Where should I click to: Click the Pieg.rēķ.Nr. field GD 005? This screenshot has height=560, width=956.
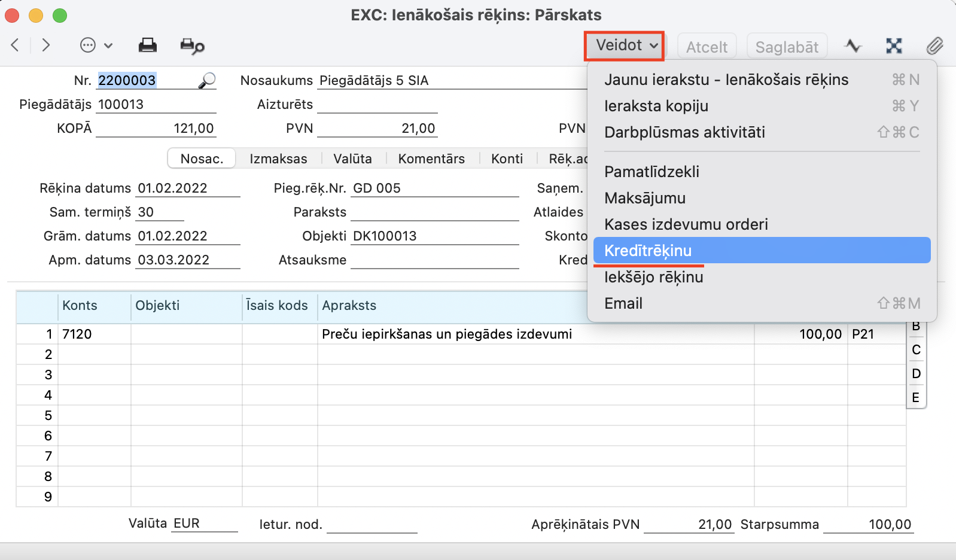[x=434, y=188]
